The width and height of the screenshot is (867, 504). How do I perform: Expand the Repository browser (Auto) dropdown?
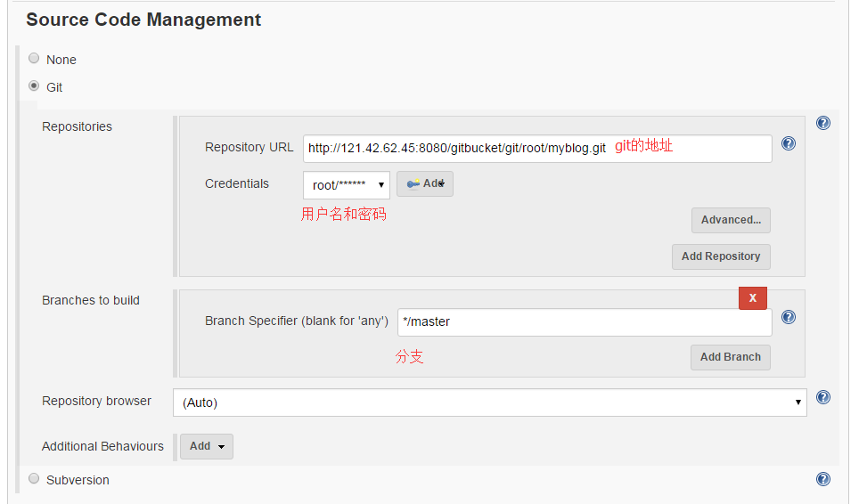click(489, 402)
